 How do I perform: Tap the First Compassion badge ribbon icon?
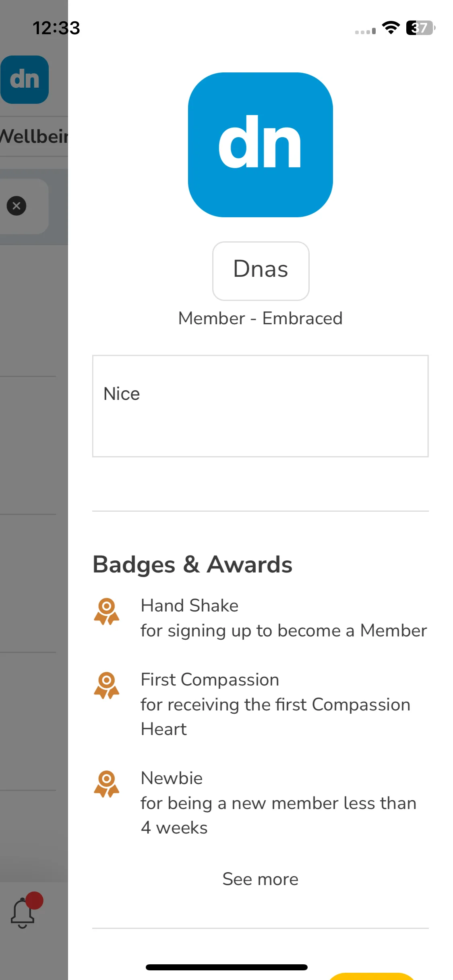106,686
